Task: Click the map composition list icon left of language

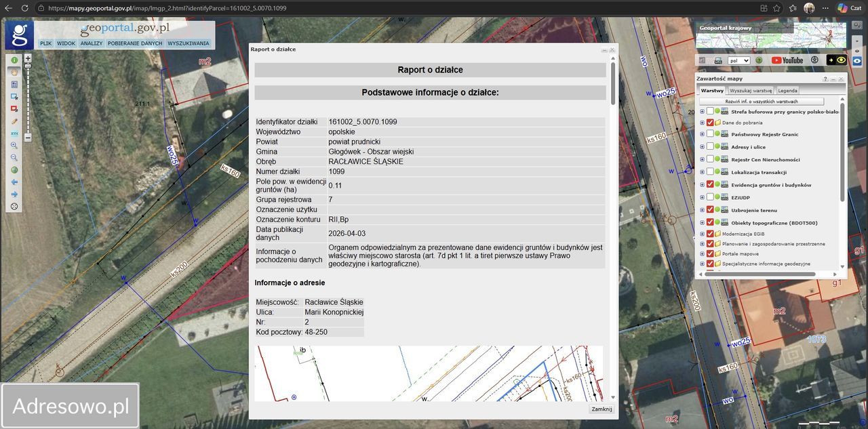Action: 702,60
